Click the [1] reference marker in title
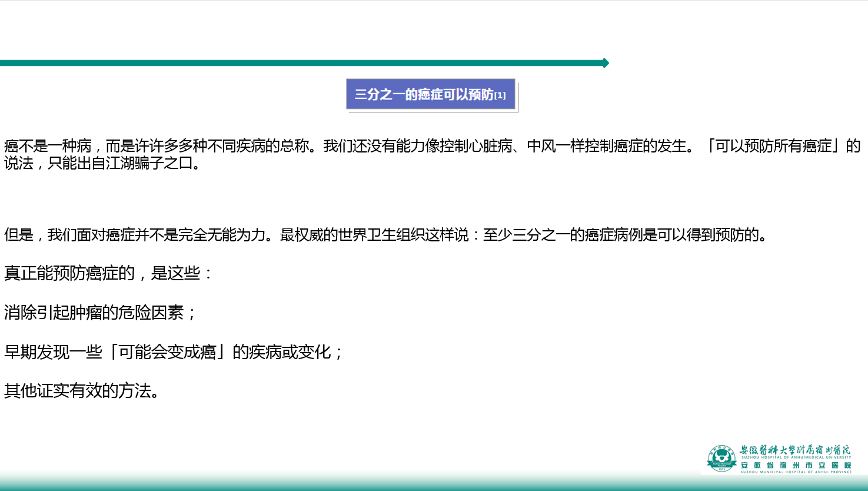 click(x=500, y=95)
